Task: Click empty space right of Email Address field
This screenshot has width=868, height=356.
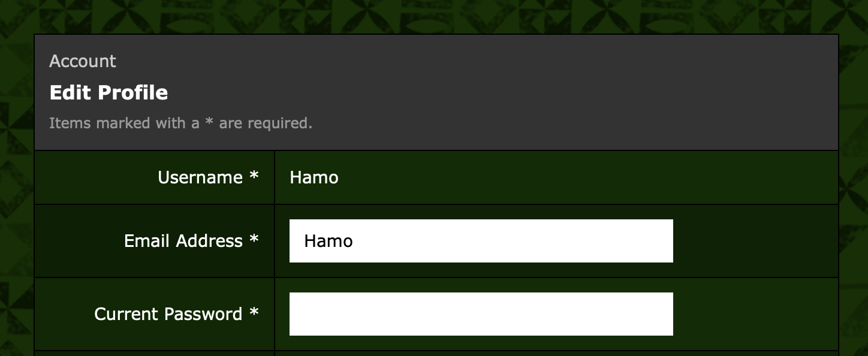Action: click(x=755, y=241)
